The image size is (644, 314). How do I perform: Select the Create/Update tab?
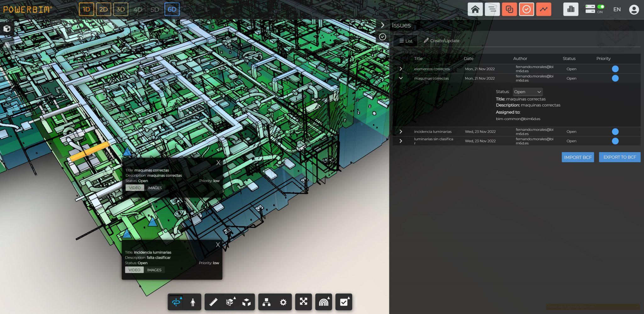(441, 41)
